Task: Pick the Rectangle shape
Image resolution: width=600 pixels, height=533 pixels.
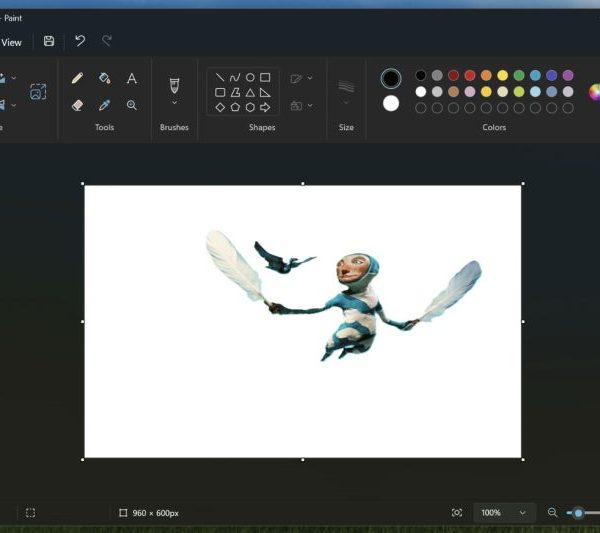Action: [265, 78]
